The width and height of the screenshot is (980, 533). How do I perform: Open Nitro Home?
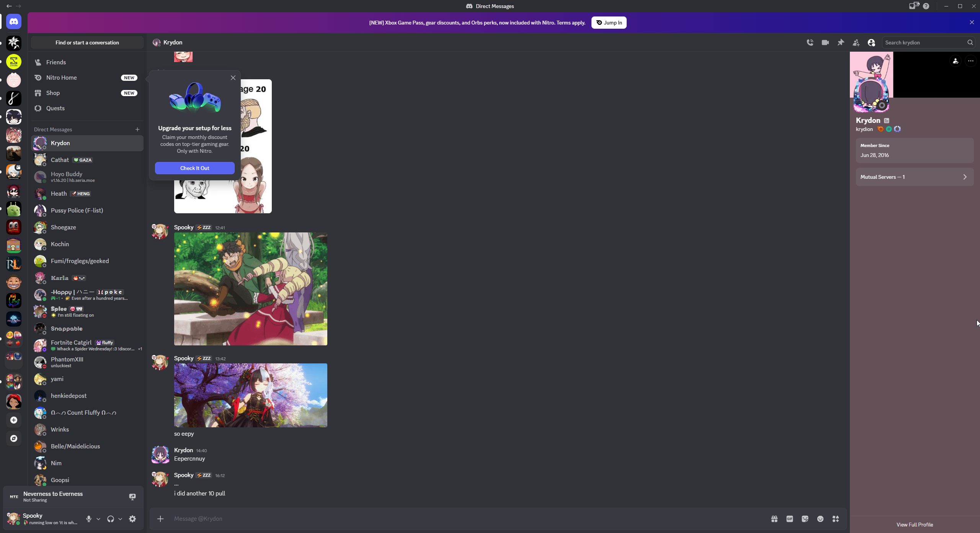click(x=87, y=77)
